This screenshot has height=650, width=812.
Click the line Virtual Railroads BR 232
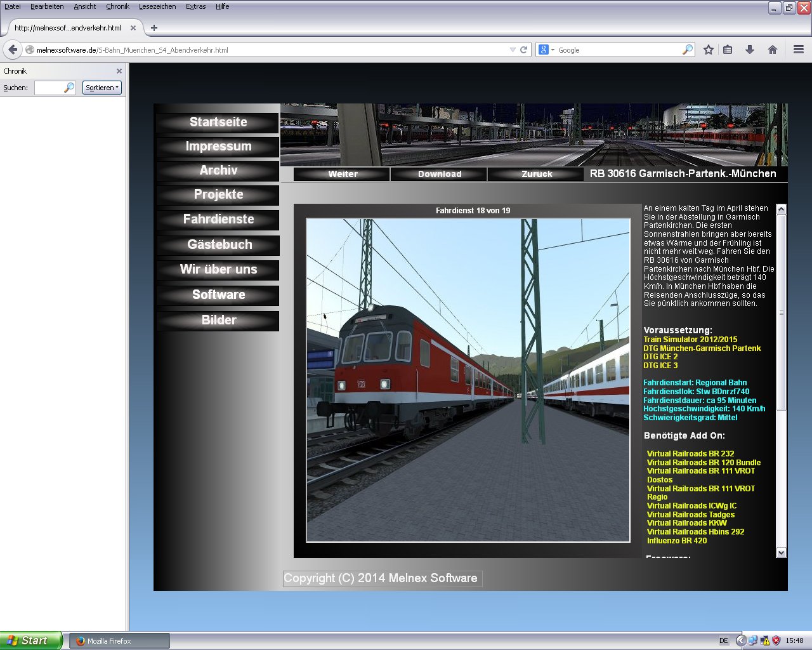(x=690, y=454)
